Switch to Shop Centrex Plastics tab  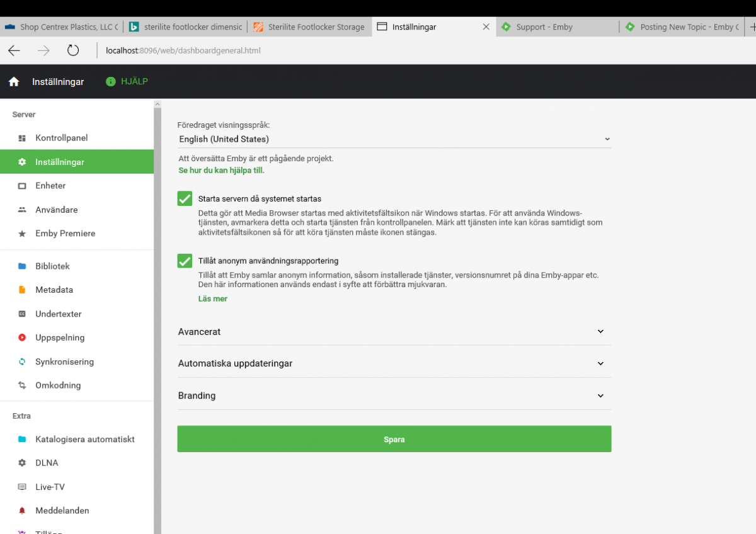tap(61, 27)
